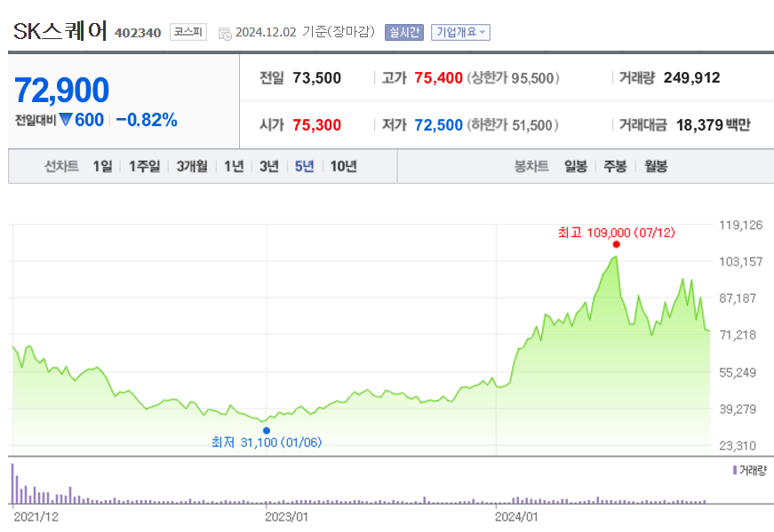Viewport: 774px width, 532px height.
Task: Click the lower limit text 하한가 51,500
Action: point(513,125)
